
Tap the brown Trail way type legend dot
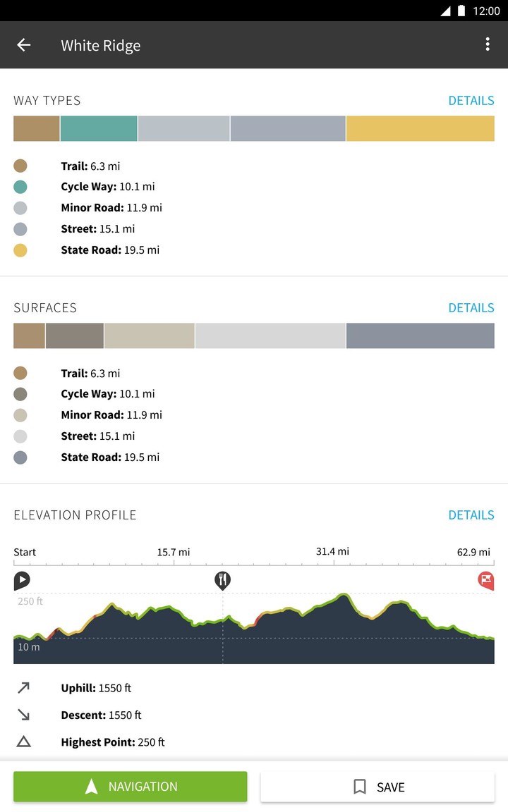coord(20,166)
